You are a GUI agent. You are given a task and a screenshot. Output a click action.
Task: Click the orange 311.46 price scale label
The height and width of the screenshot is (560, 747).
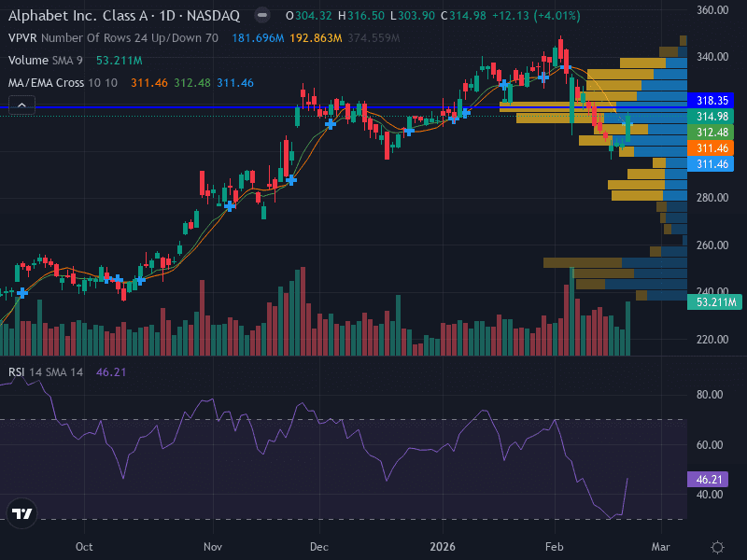coord(711,148)
